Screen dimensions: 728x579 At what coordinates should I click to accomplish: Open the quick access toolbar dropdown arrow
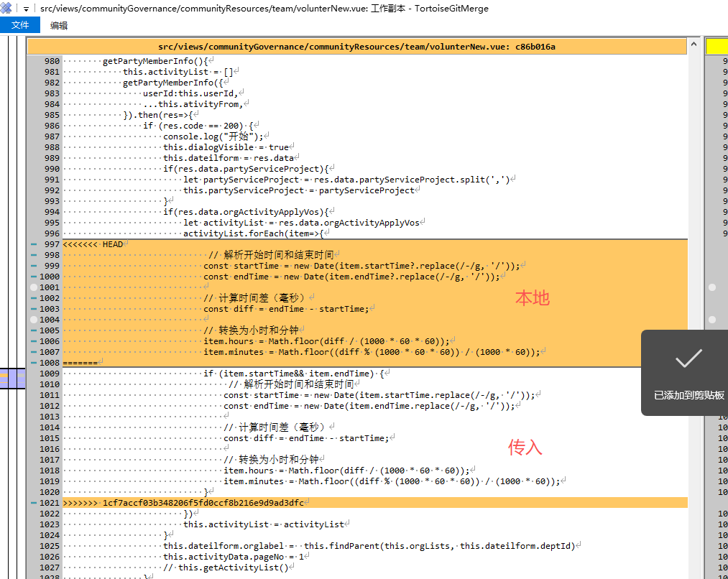[26, 9]
